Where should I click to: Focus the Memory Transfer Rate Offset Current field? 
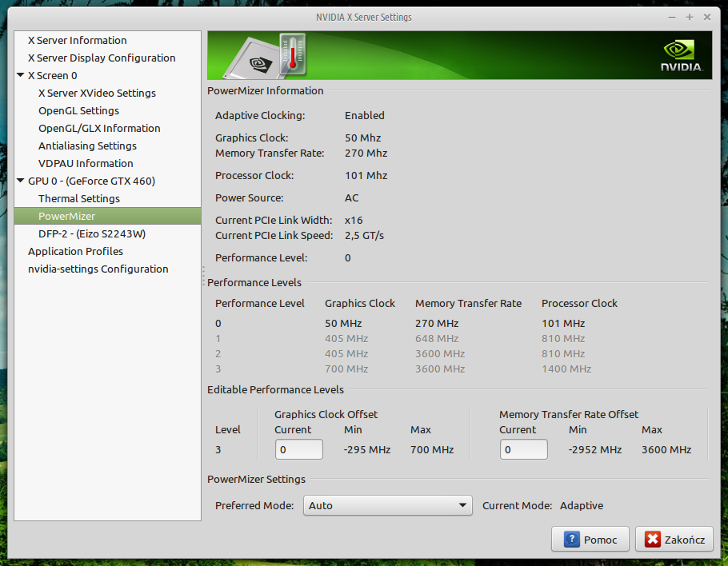click(x=524, y=449)
